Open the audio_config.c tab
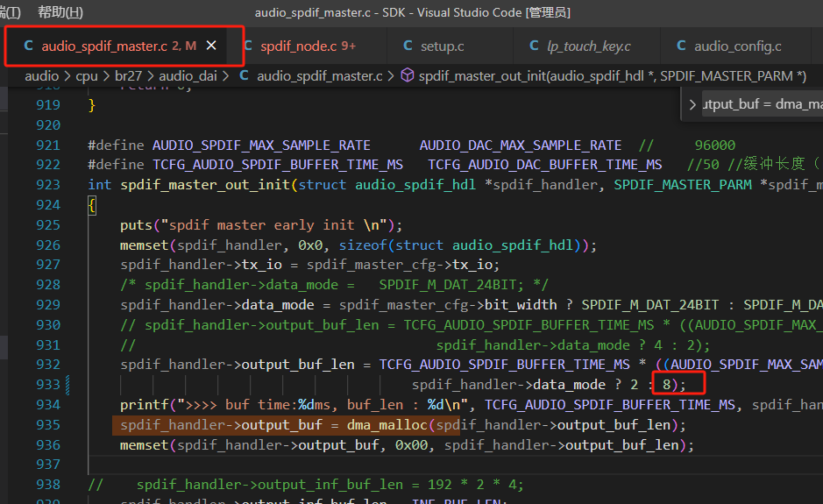The width and height of the screenshot is (823, 504). (x=737, y=46)
